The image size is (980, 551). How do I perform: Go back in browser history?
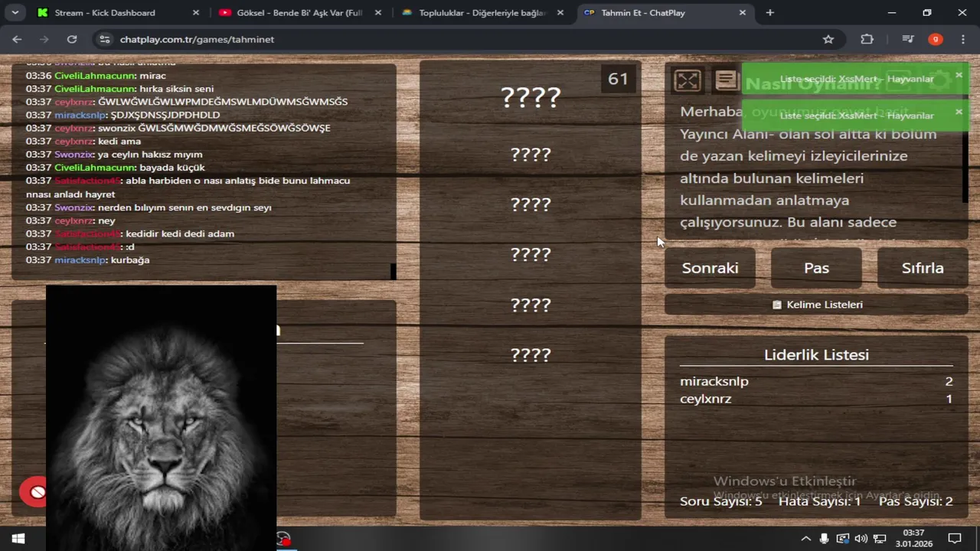coord(17,39)
